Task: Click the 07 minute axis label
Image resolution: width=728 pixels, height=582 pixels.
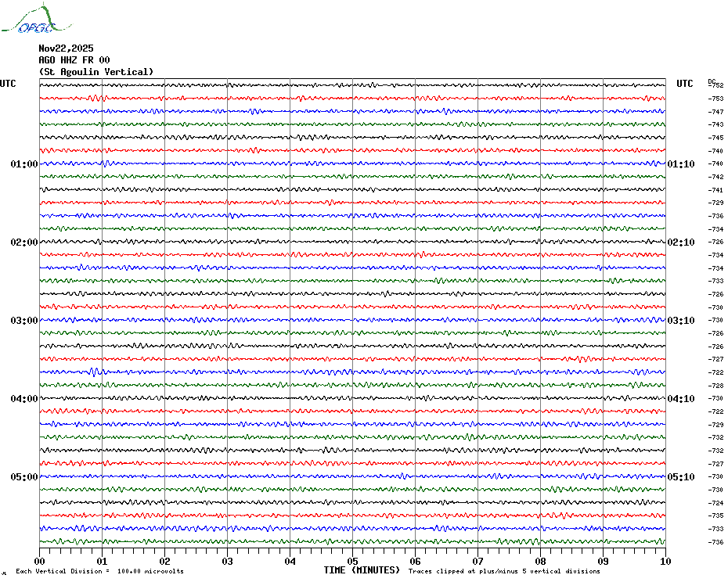Action: [478, 561]
